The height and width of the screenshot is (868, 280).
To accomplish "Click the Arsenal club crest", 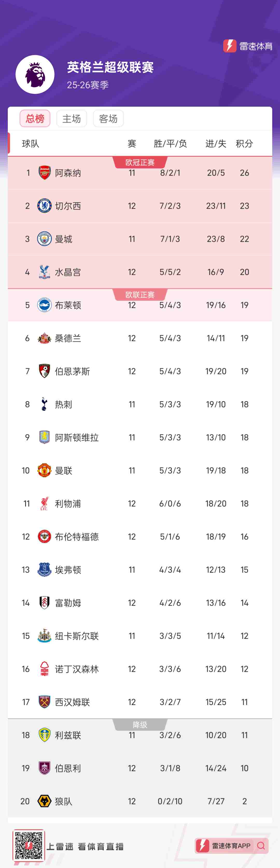I will [44, 173].
